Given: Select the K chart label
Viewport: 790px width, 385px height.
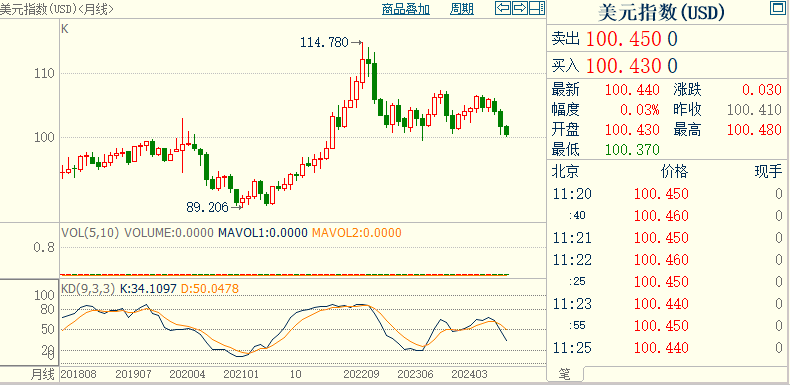Looking at the screenshot, I should tap(64, 29).
